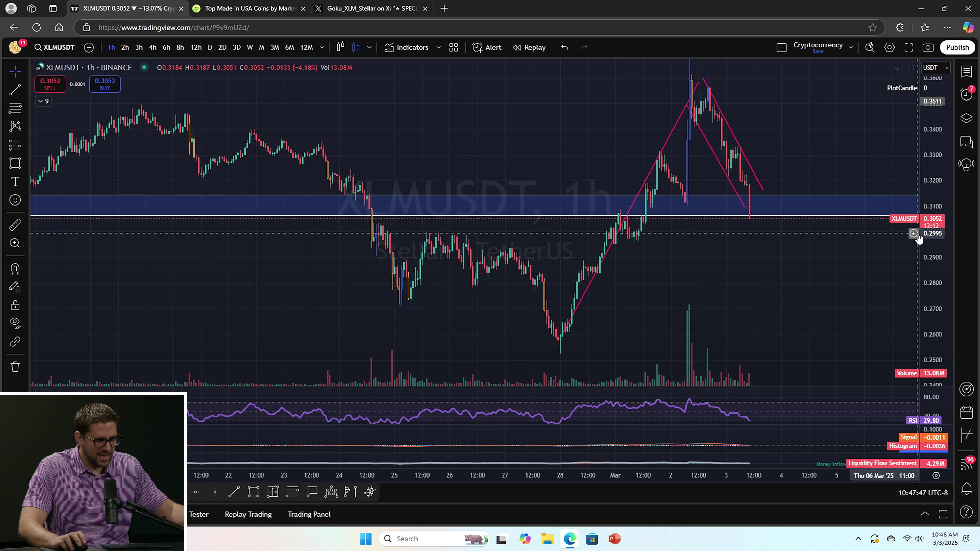
Task: Select the Text annotation tool
Action: point(15,182)
